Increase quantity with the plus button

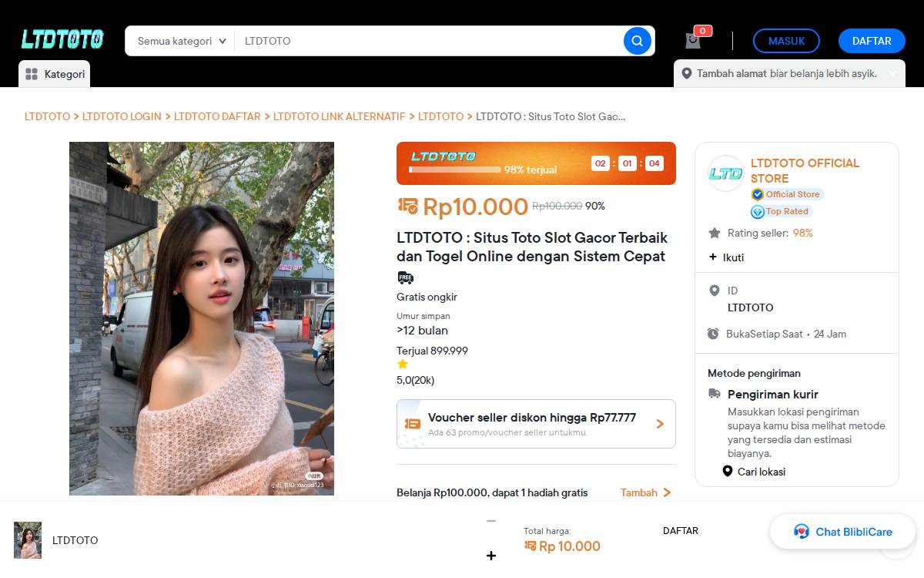[491, 556]
